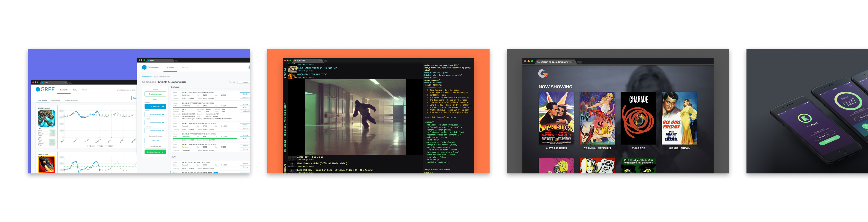
Task: Tap the Koi Wallet logo on phone
Action: pos(805,118)
